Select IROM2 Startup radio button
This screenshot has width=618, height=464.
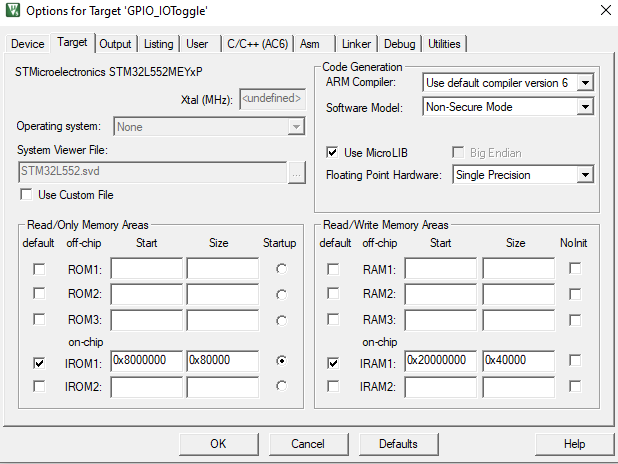click(281, 386)
